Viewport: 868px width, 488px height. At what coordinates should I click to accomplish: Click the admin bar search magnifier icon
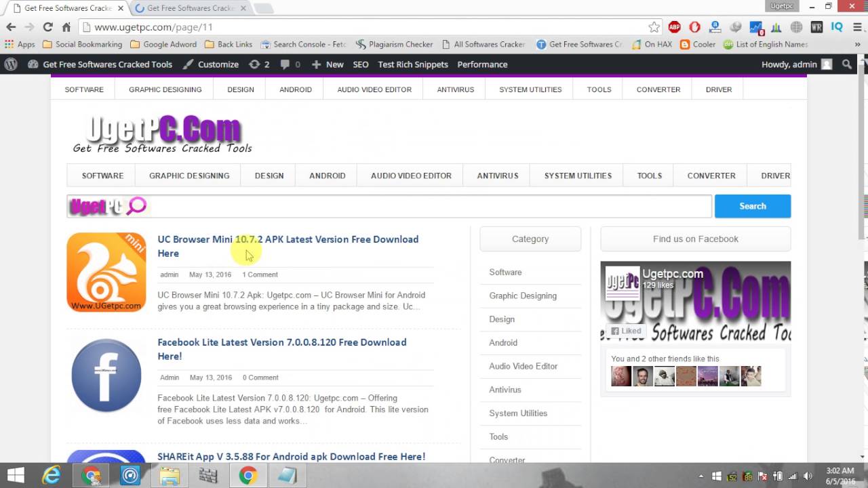click(x=847, y=64)
